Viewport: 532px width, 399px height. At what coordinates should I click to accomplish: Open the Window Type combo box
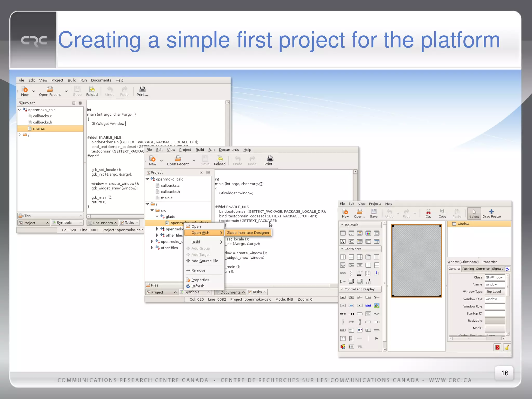[495, 291]
